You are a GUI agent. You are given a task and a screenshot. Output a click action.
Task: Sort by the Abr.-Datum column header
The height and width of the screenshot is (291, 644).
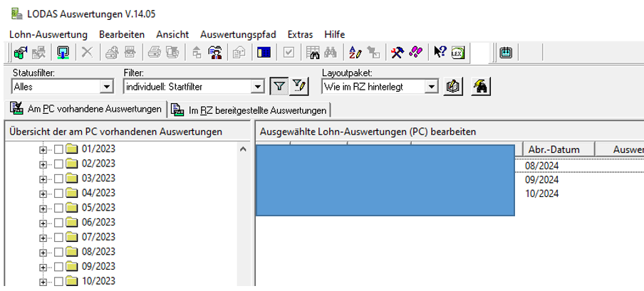(559, 149)
